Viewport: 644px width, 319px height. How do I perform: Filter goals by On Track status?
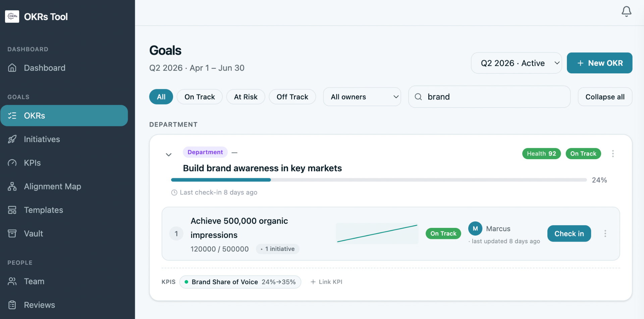click(x=199, y=97)
